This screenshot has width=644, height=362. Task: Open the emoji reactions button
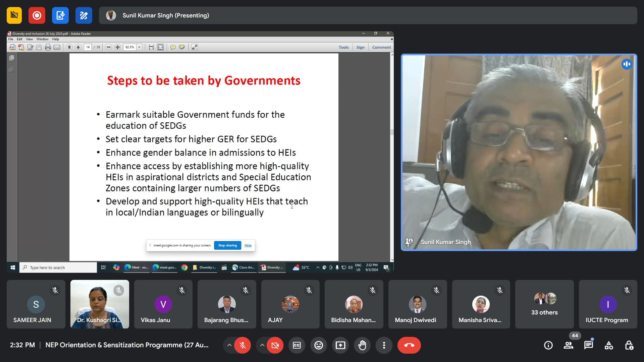(x=319, y=345)
